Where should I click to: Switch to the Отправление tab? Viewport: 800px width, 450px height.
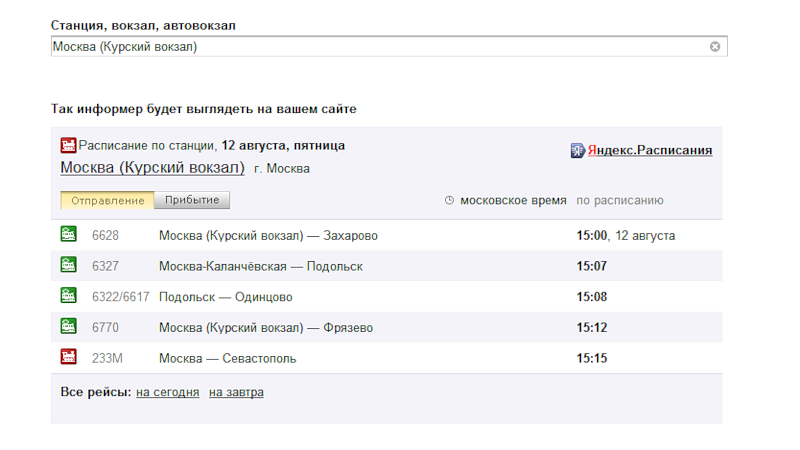(108, 200)
